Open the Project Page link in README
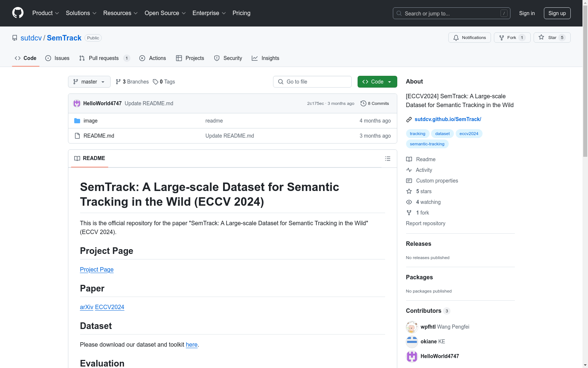 coord(97,269)
